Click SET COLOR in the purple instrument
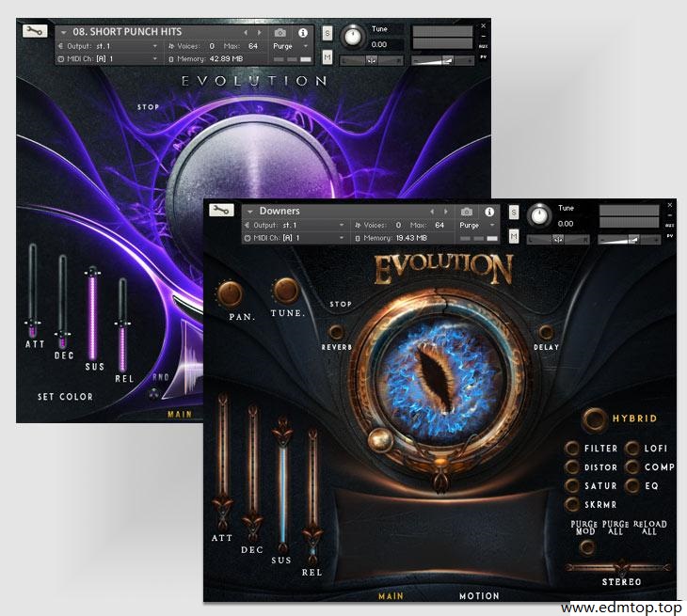Viewport: 687px width, 616px height. click(65, 397)
